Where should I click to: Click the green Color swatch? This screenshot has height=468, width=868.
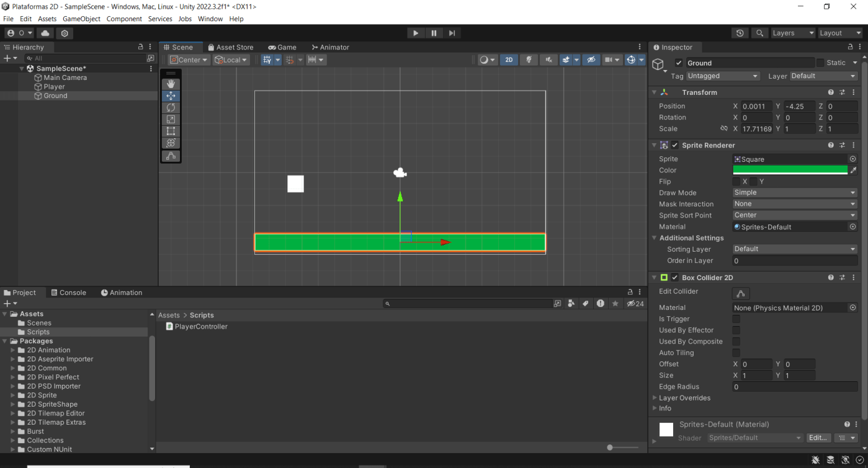(x=790, y=170)
